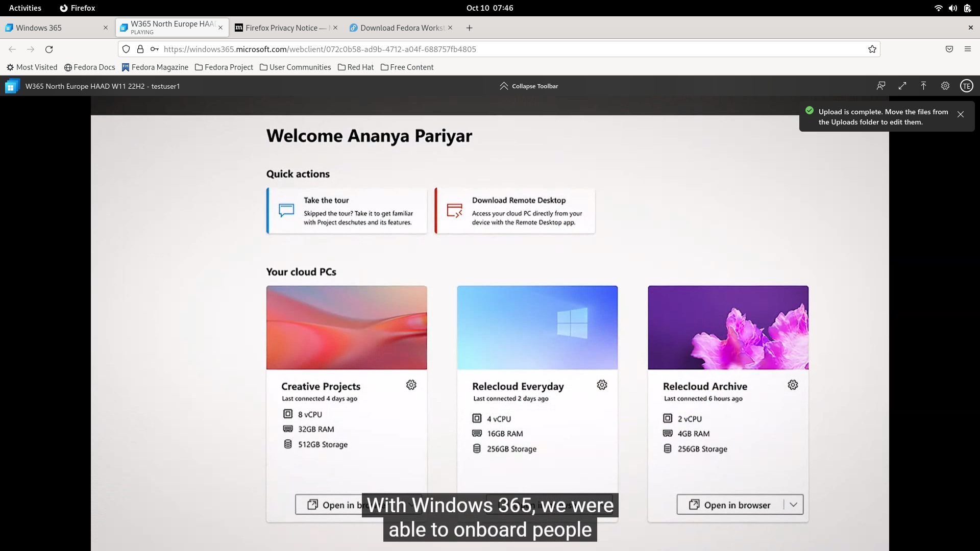This screenshot has width=980, height=551.
Task: Open settings gear in the W365 toolbar
Action: 945,86
